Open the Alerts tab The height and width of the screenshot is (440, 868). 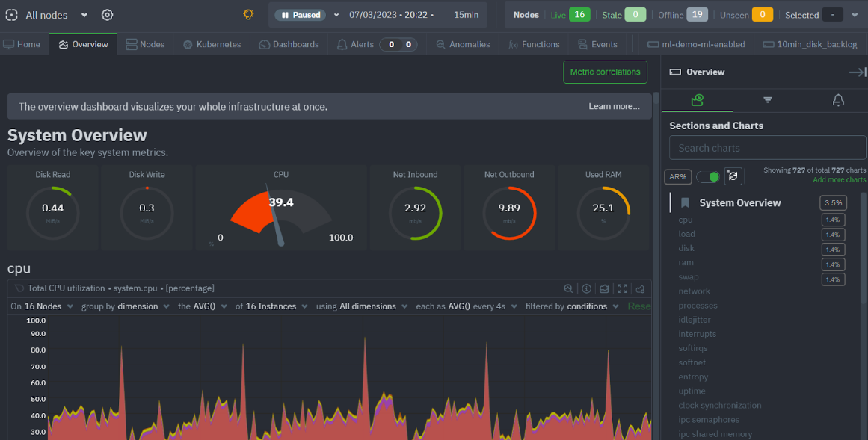[376, 44]
